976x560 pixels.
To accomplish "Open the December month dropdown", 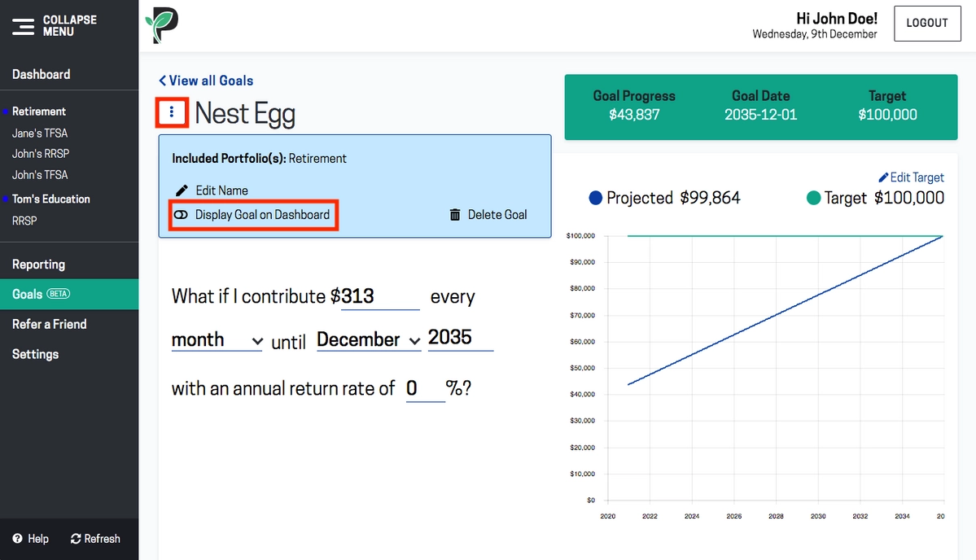I will coord(369,339).
